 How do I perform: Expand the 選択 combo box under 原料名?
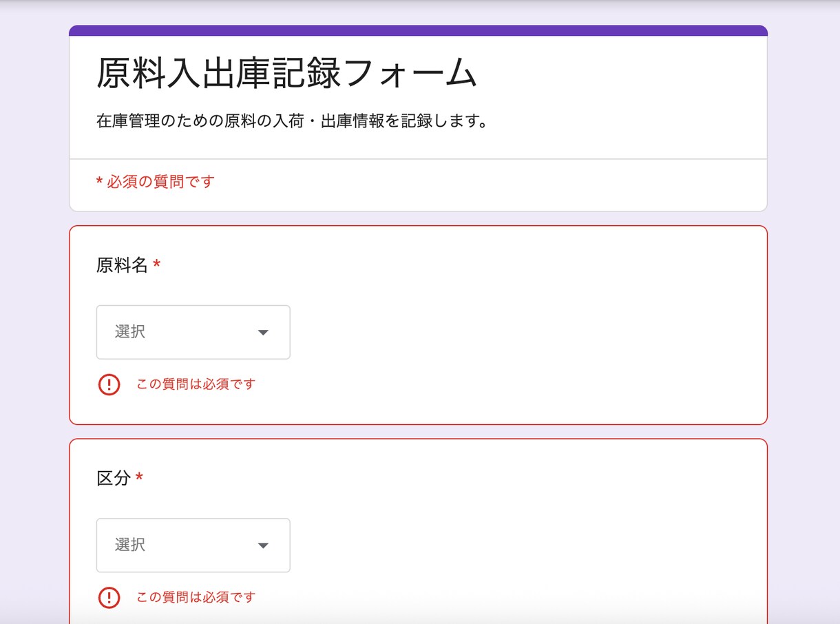(193, 332)
